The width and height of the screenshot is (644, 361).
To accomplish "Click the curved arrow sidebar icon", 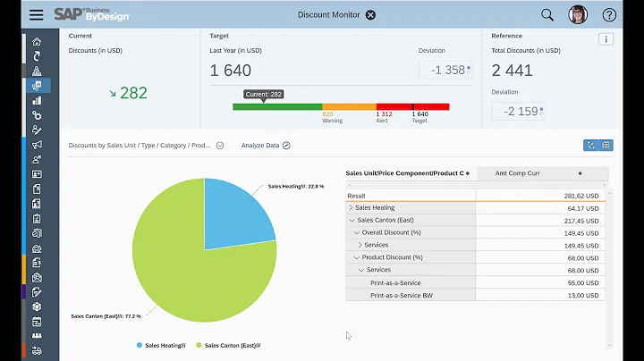I will [x=37, y=56].
